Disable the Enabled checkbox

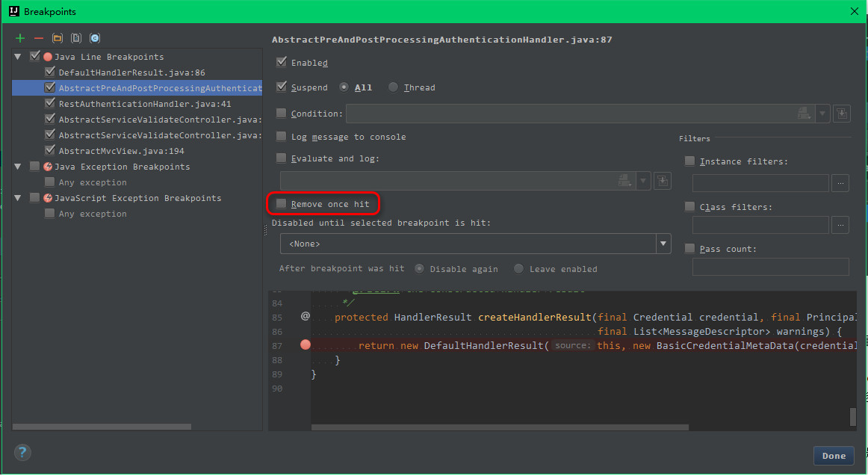(x=282, y=62)
